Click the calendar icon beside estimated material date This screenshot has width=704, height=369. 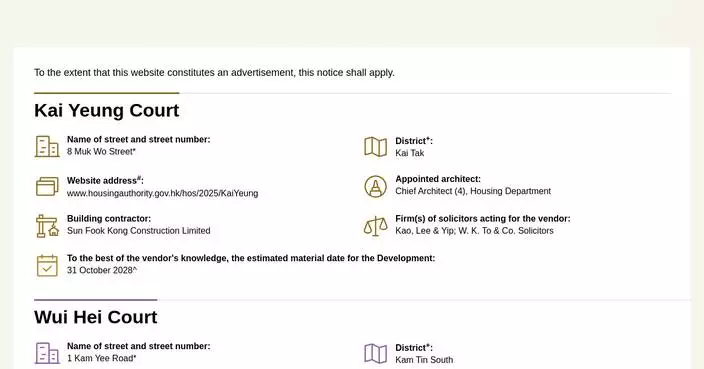[47, 265]
